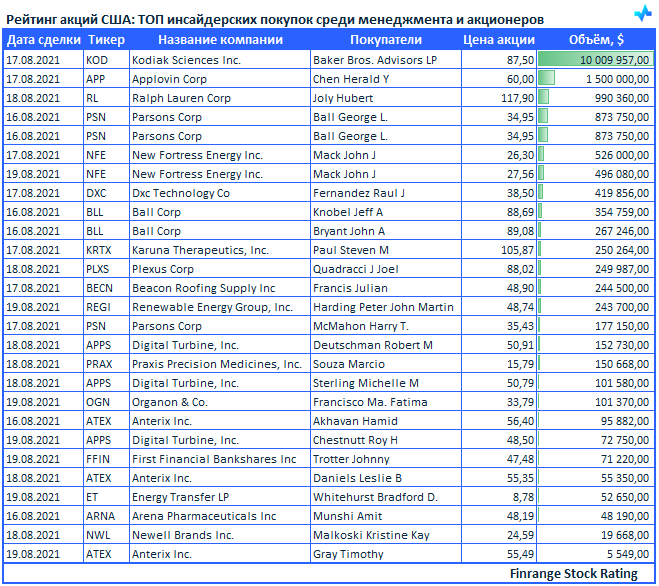Click 'Praxis Precision Medicines, Inc.' cell
Image resolution: width=659 pixels, height=586 pixels.
[x=220, y=364]
